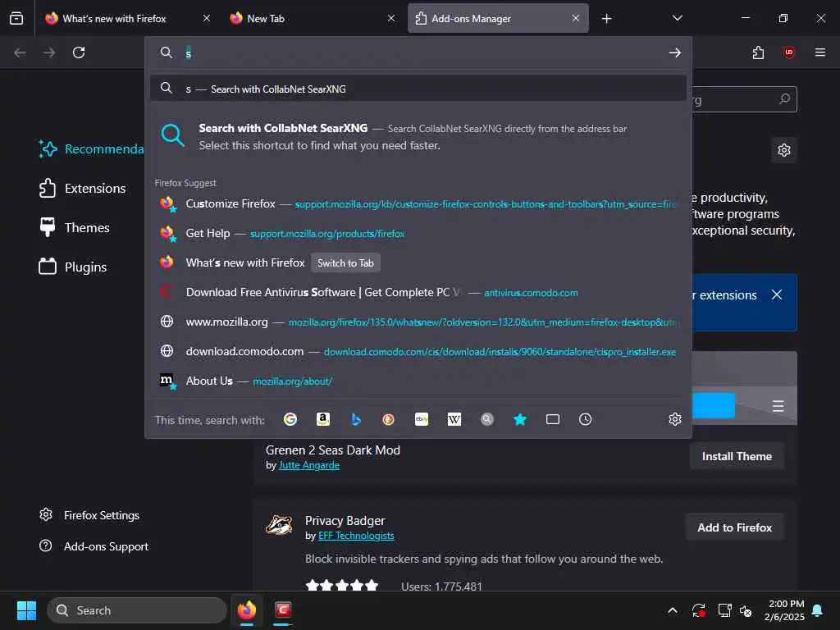Search this time with Google
The image size is (840, 630).
pos(290,419)
